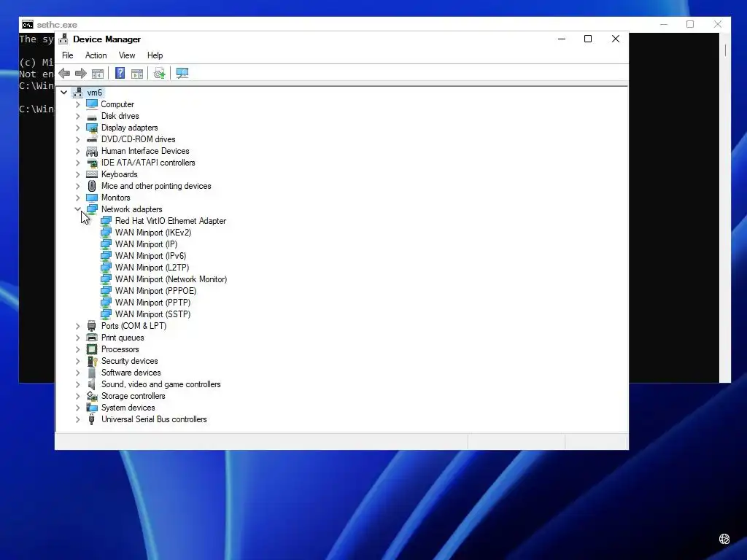The width and height of the screenshot is (747, 560).
Task: Click the Computer category icon
Action: [x=92, y=104]
